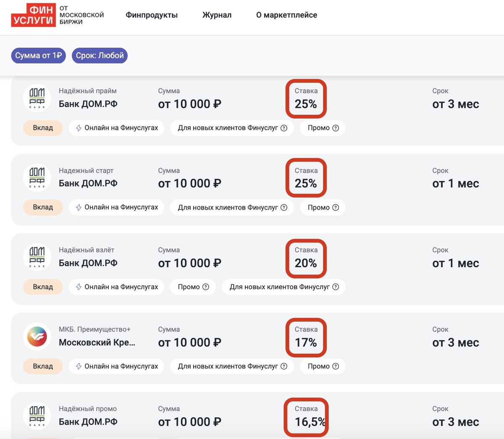Image resolution: width=504 pixels, height=439 pixels.
Task: Click Промо tag in Надёжный взлёт card
Action: click(193, 287)
